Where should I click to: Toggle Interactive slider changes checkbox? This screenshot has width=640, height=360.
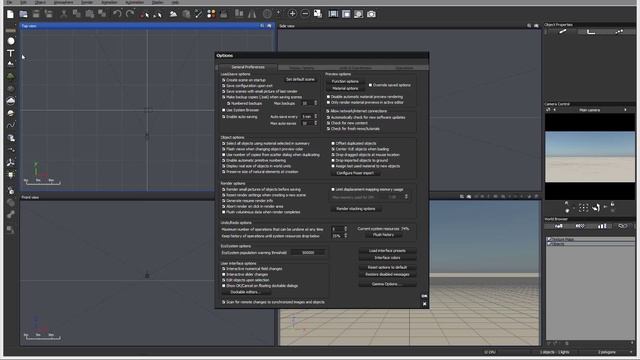[x=224, y=275]
